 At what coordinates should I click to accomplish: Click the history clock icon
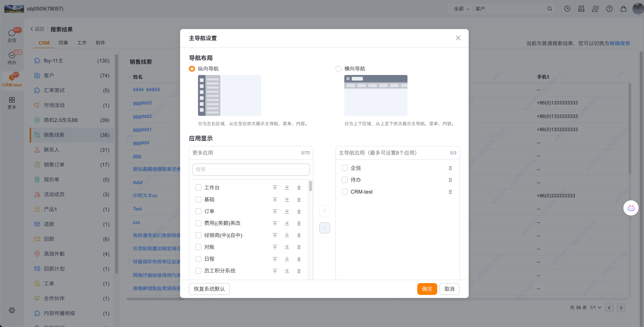tap(567, 9)
